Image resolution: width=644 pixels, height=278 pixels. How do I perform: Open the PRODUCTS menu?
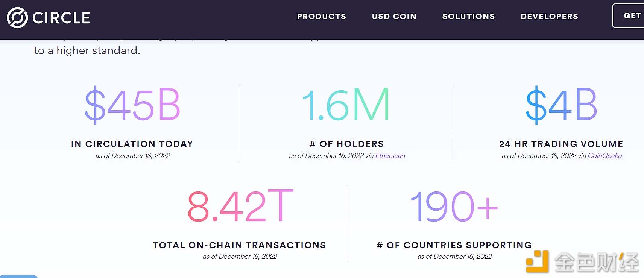point(322,17)
